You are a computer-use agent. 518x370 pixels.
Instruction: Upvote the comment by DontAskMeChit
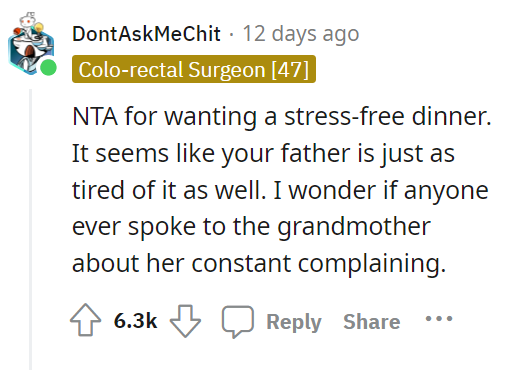(85, 320)
